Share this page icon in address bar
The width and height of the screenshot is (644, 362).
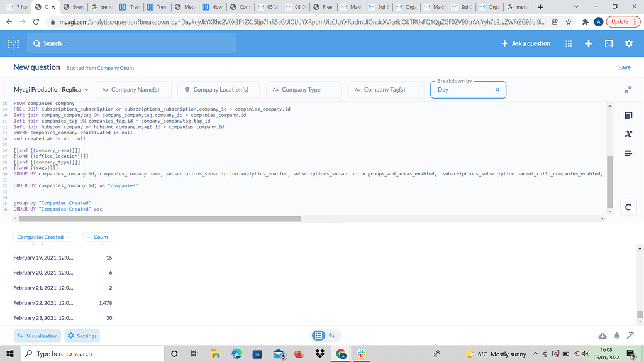point(555,22)
